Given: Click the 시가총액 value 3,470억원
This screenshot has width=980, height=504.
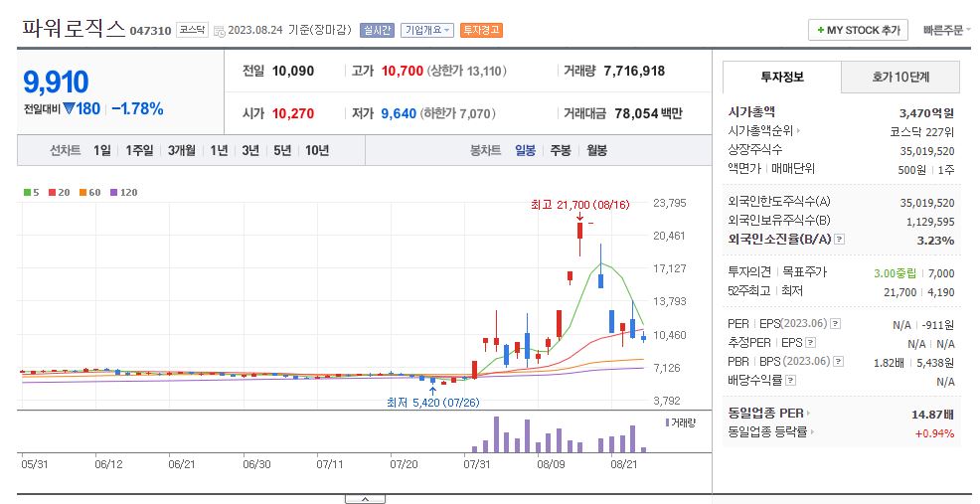Looking at the screenshot, I should click(x=927, y=113).
